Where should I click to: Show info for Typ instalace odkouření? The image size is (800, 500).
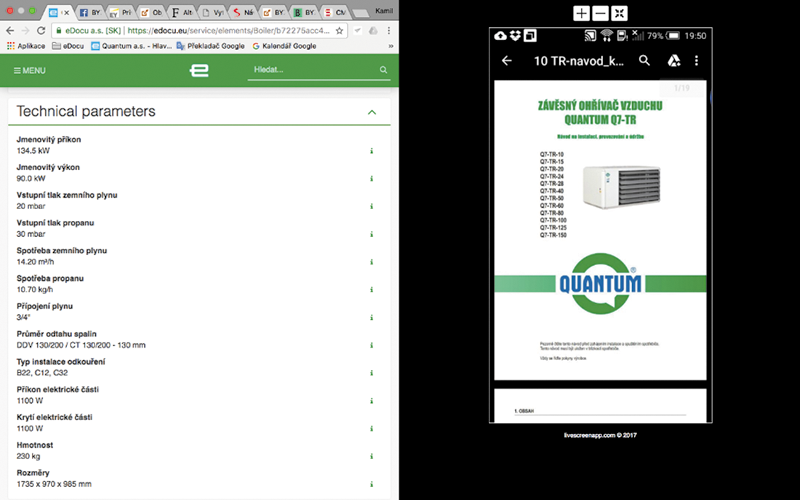(x=372, y=373)
